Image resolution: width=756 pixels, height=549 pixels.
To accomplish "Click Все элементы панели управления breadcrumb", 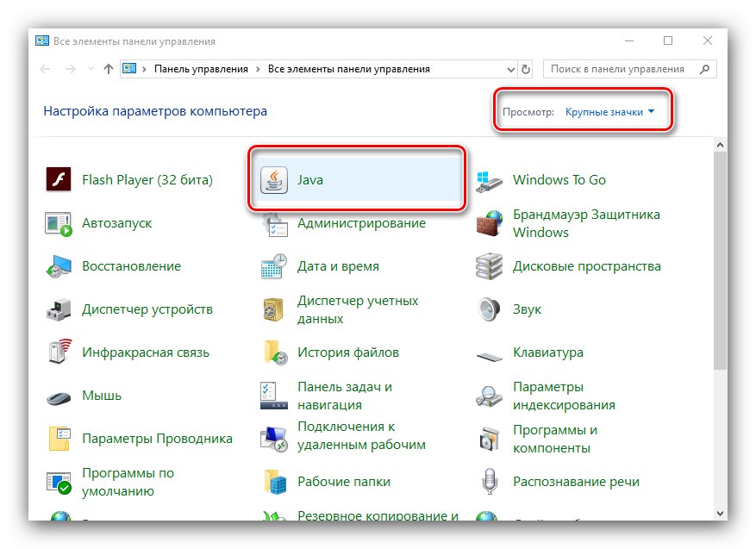I will (x=348, y=70).
